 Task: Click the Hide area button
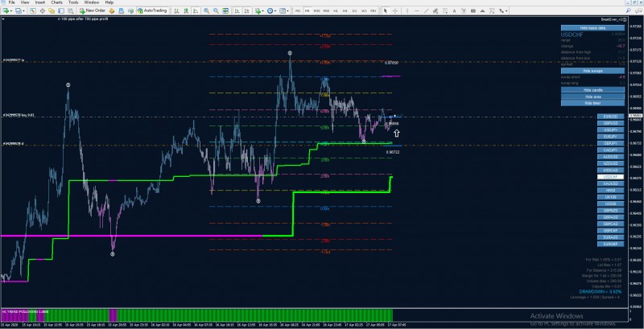coord(592,97)
